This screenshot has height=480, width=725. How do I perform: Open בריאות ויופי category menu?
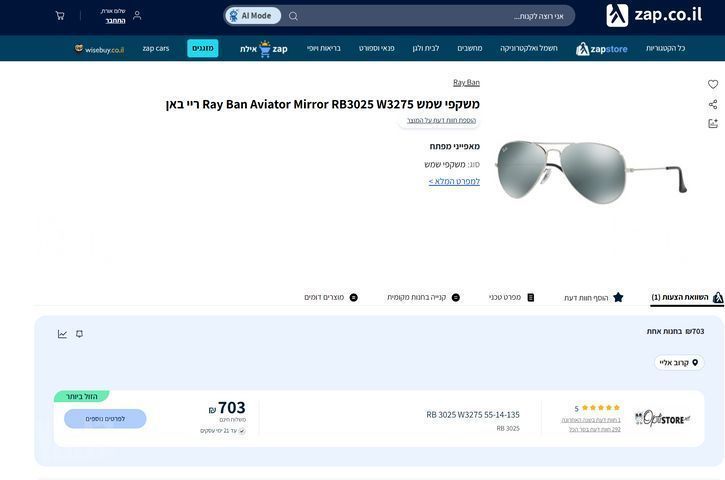[x=324, y=48]
